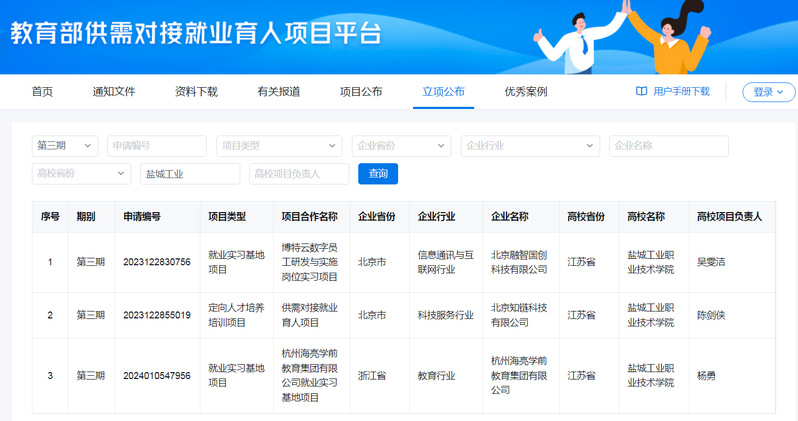Viewport: 798px width, 421px height.
Task: Click the field containing 盐城工业
Action: coord(190,174)
